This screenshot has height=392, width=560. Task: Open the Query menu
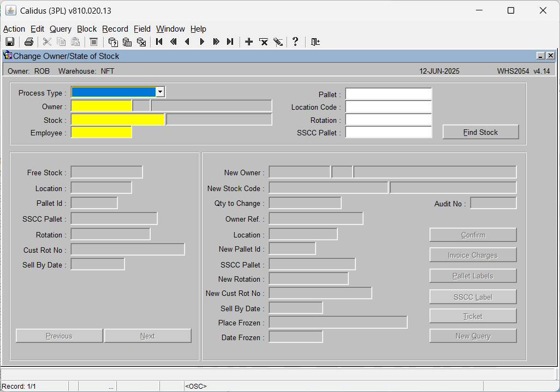[61, 29]
